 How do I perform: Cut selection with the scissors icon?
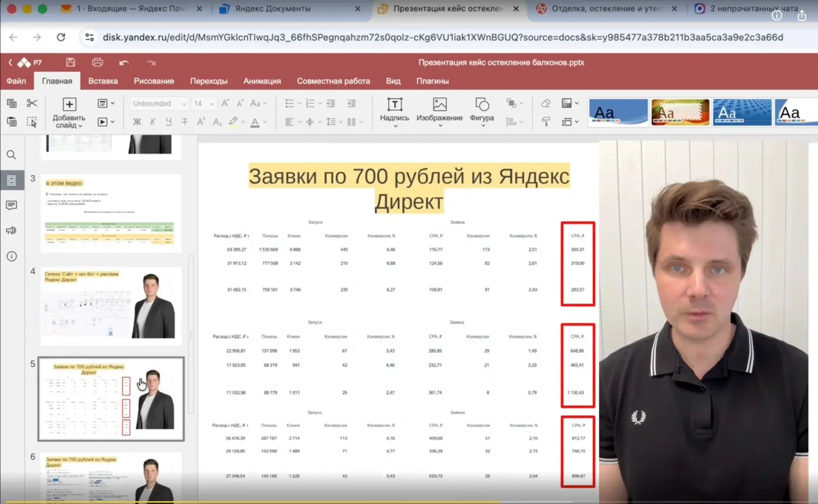[x=32, y=103]
